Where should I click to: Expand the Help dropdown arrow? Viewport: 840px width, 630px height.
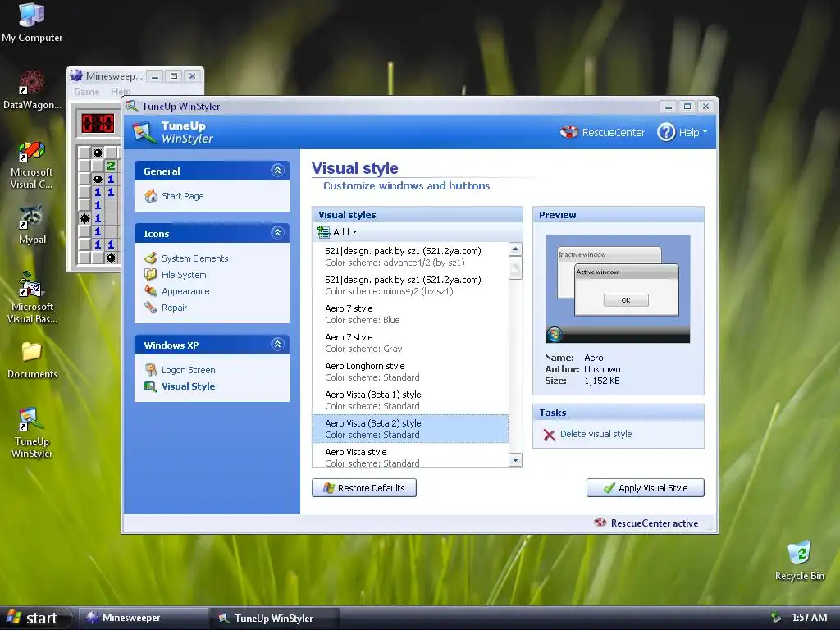(705, 132)
